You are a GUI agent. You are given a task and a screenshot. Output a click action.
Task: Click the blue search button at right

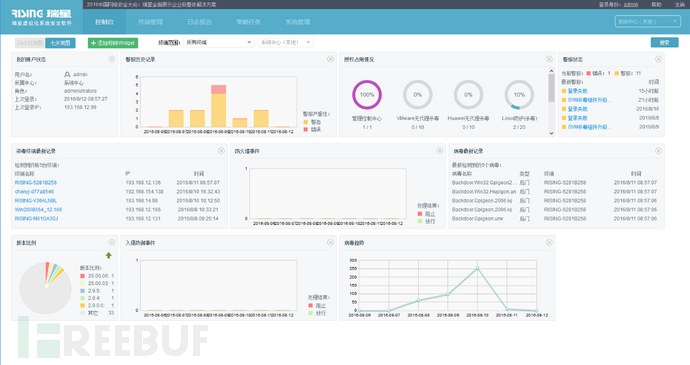(664, 42)
